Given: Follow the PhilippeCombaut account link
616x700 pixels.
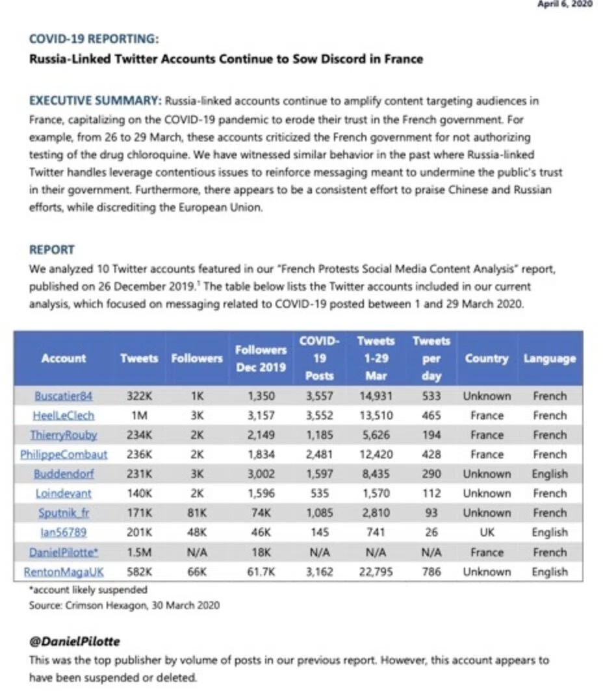Looking at the screenshot, I should (x=64, y=455).
